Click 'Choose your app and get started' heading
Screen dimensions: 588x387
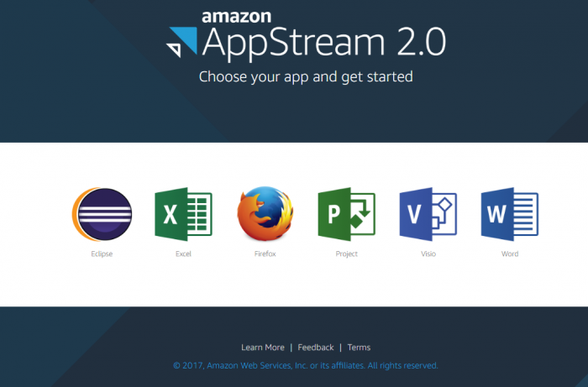tap(306, 76)
